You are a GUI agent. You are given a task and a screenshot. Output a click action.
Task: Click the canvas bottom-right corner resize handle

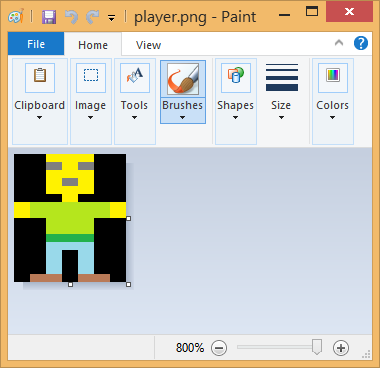click(x=129, y=284)
